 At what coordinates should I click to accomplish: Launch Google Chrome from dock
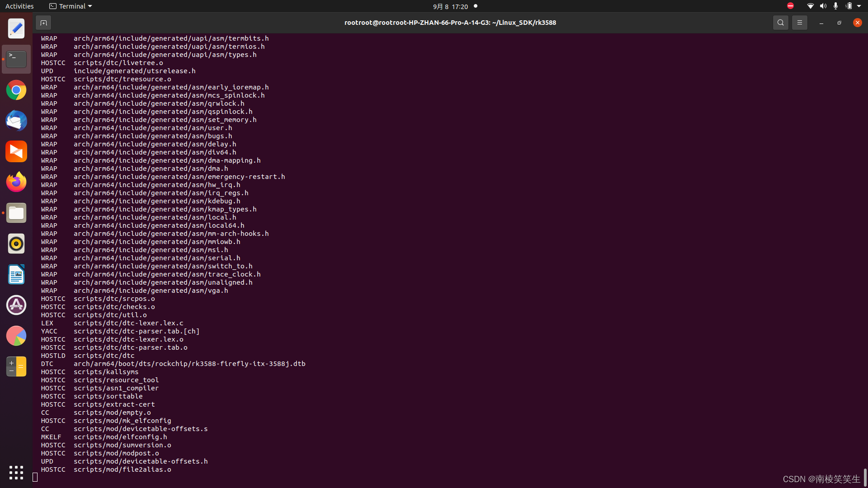(16, 90)
